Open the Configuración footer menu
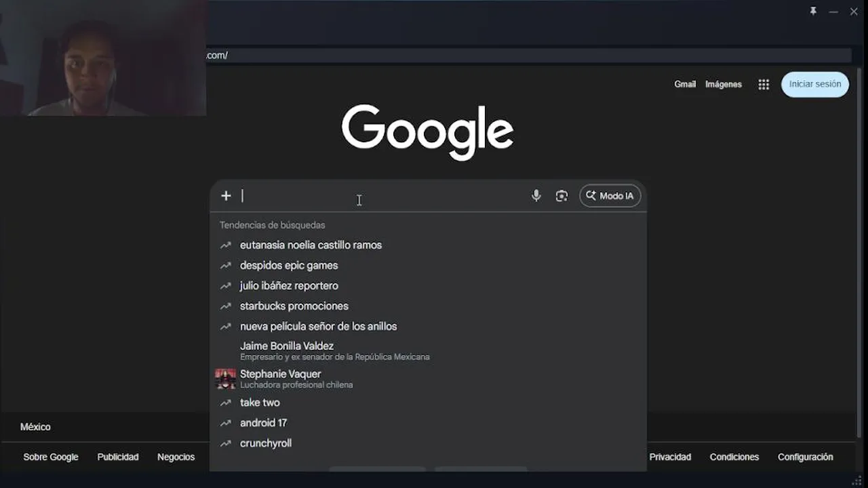 805,457
